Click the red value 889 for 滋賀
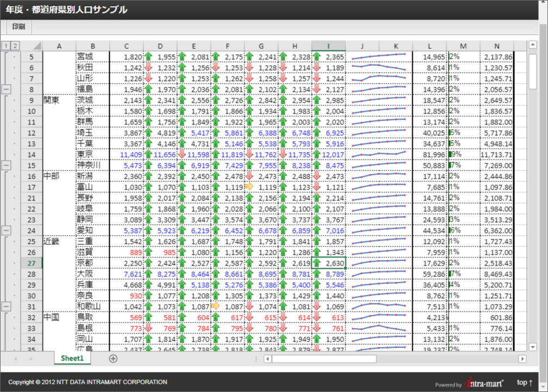Viewport: 548px width, 392px height. click(126, 252)
